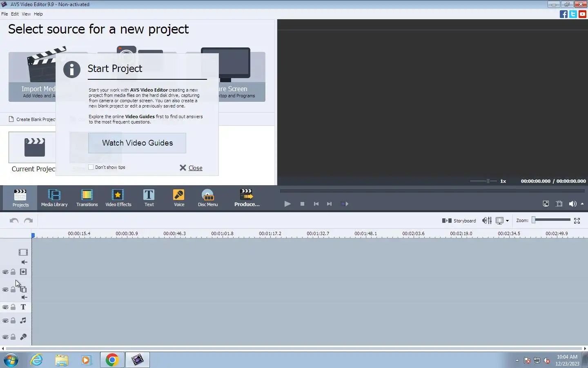Expand the main video track audio
Screen dimensions: 588x368
(24, 262)
